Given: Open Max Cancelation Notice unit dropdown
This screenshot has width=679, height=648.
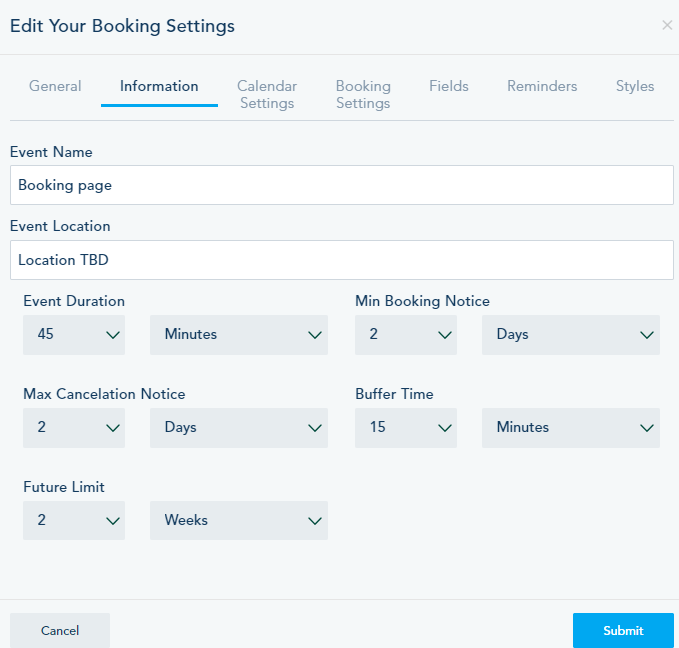Looking at the screenshot, I should [x=239, y=428].
